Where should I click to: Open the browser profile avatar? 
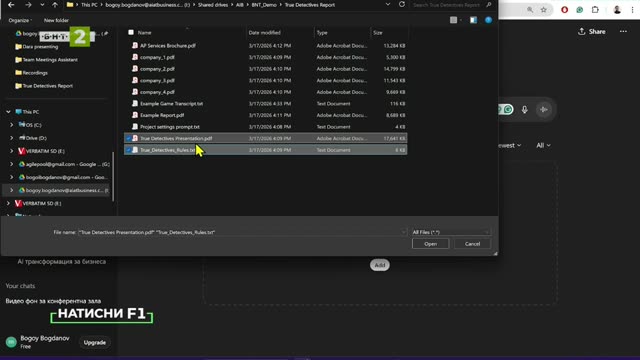point(617,9)
